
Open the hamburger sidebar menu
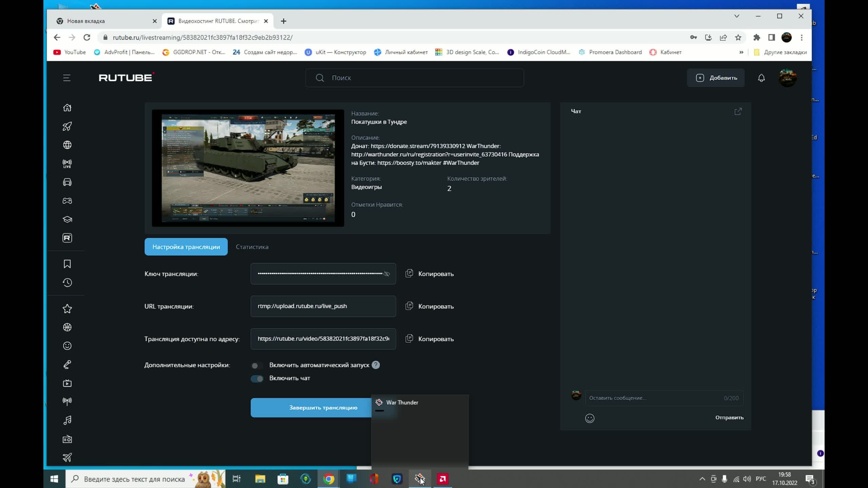[67, 78]
